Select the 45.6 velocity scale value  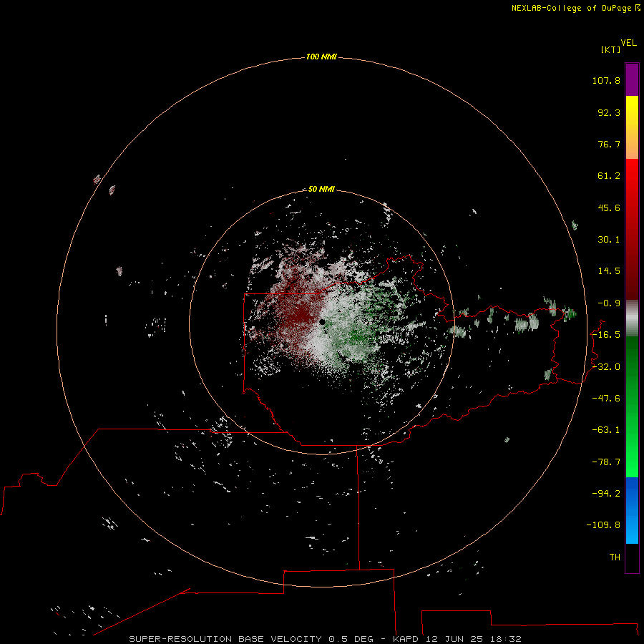(609, 208)
